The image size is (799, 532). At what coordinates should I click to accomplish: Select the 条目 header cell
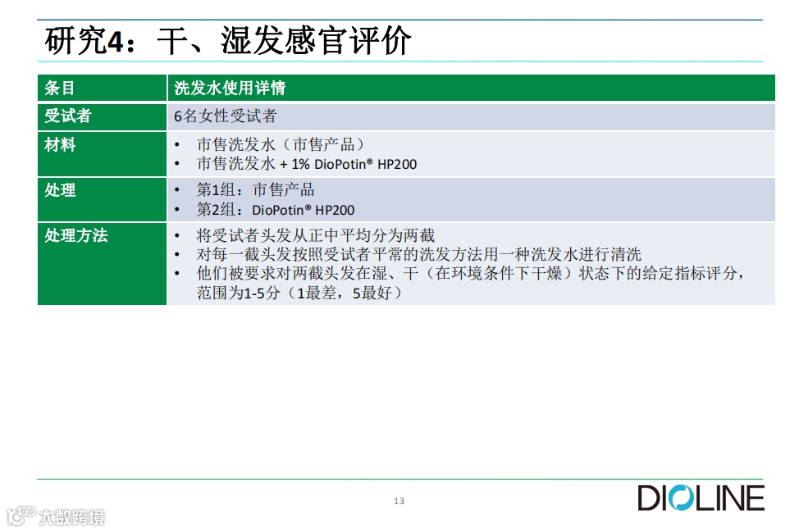click(102, 88)
